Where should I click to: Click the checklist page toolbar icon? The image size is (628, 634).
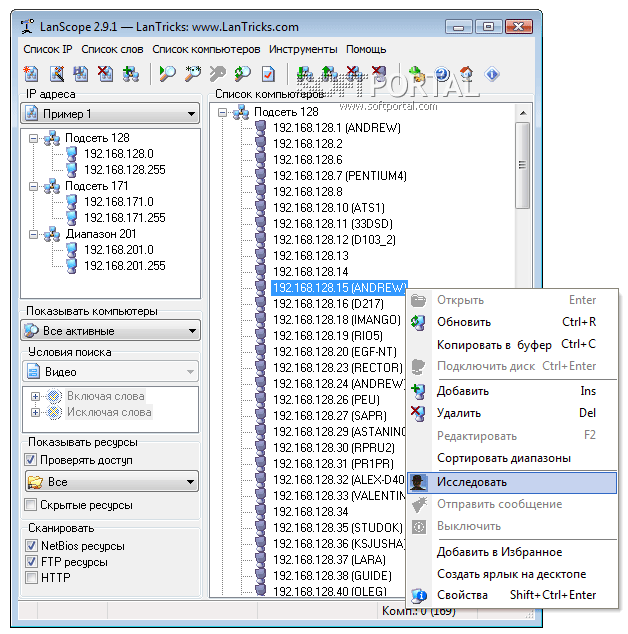pos(268,74)
